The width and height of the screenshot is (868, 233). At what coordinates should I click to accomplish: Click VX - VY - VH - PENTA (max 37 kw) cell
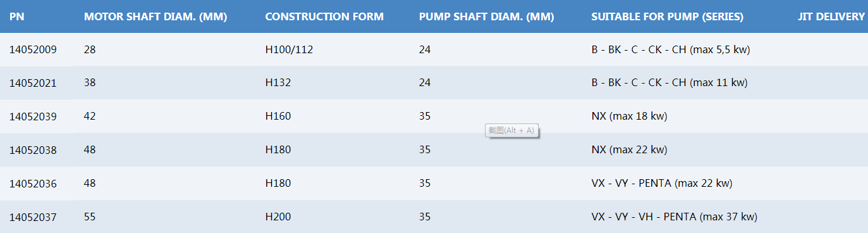tap(675, 217)
